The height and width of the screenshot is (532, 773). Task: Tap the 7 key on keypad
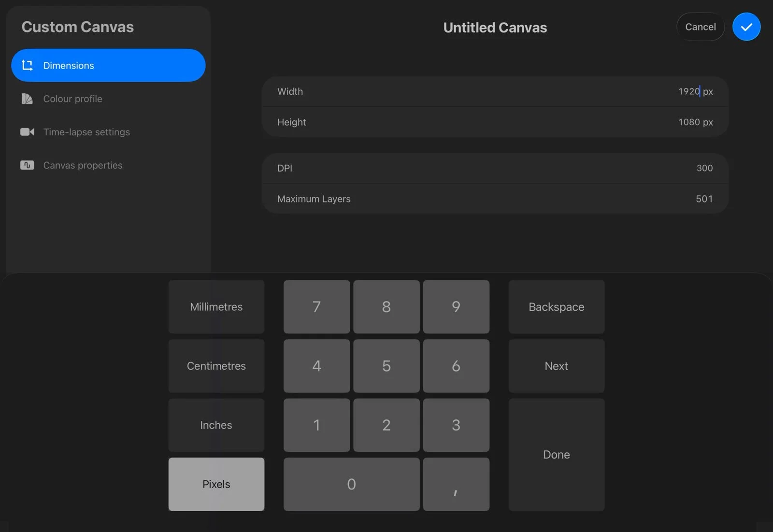[x=317, y=307]
